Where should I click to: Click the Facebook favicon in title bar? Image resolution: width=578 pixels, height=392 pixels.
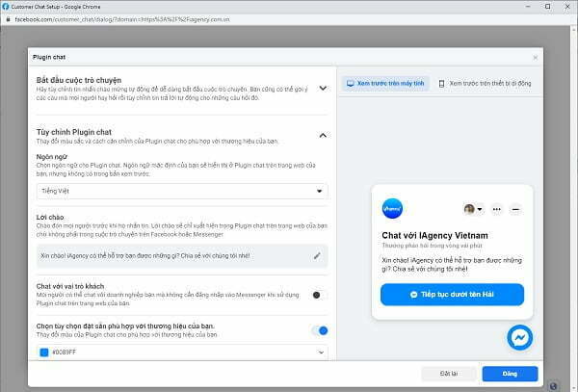[6, 7]
